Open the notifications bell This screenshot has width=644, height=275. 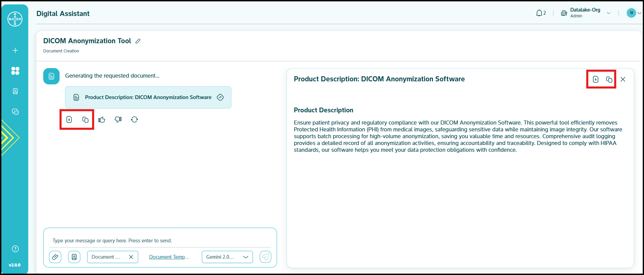[x=539, y=13]
